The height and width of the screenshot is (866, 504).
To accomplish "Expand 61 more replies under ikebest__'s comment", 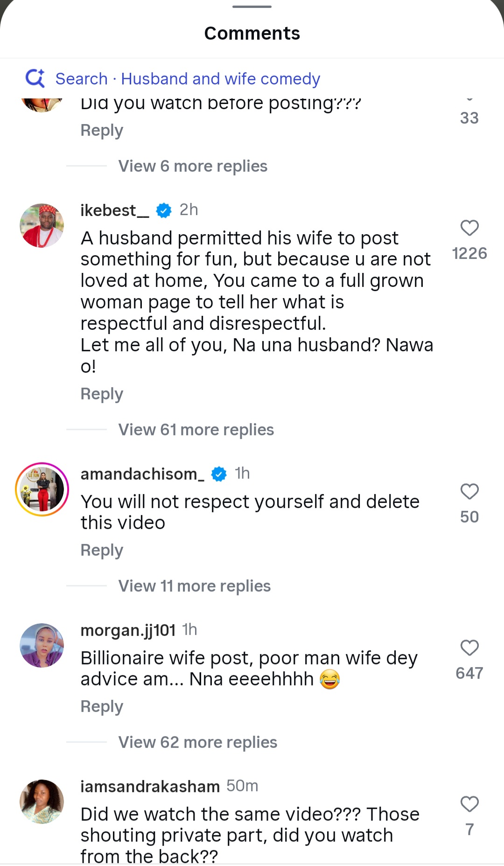I will [x=196, y=429].
